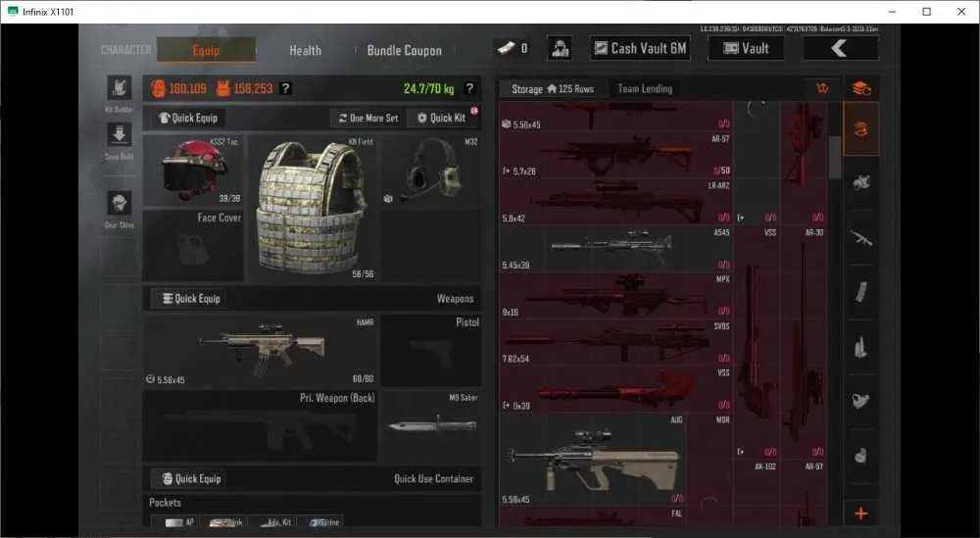980x538 pixels.
Task: Click the One More Set button
Action: 368,118
